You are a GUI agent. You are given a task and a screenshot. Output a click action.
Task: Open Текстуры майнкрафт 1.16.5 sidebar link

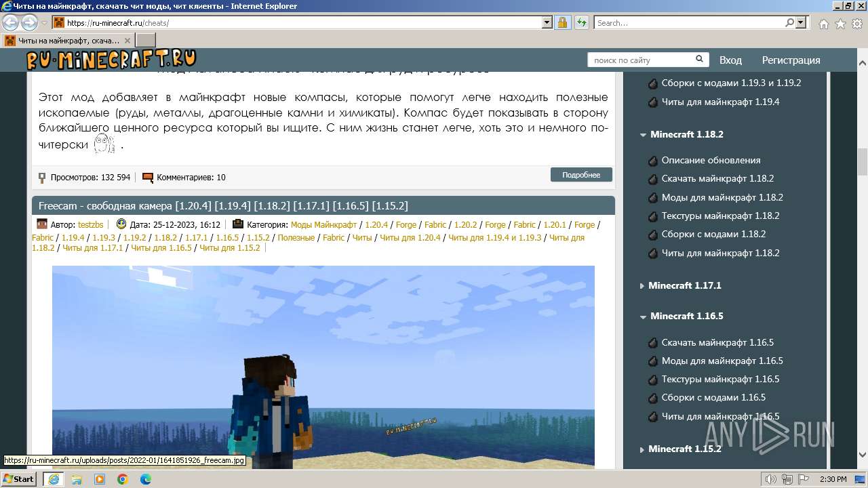click(720, 379)
